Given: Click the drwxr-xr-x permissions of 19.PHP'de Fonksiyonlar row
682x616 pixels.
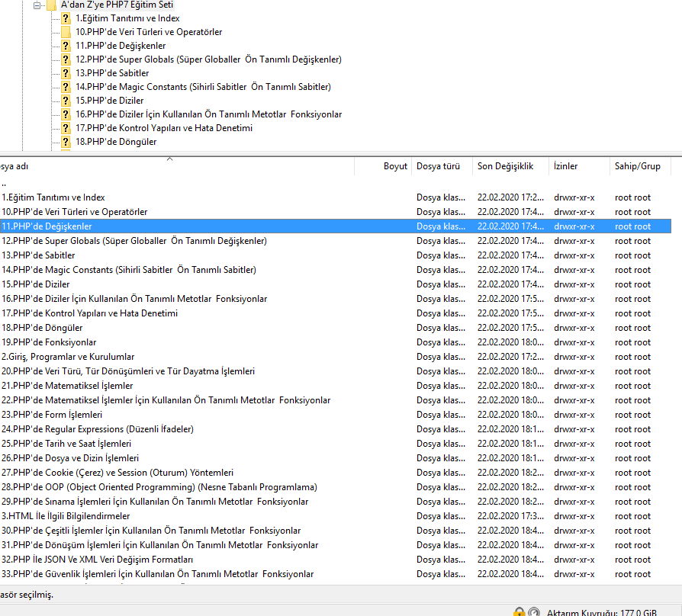Looking at the screenshot, I should [574, 342].
